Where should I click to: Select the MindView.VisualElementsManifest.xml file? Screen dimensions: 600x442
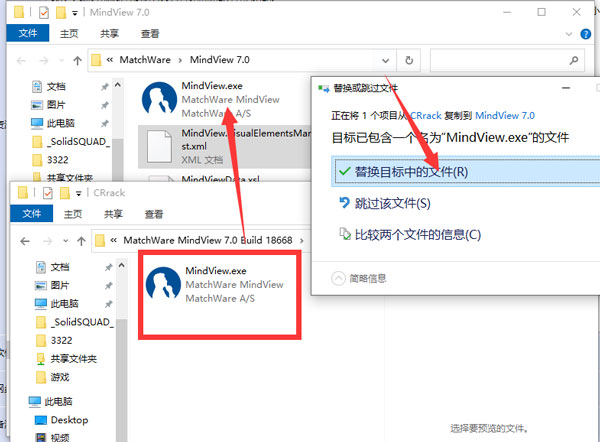(225, 147)
